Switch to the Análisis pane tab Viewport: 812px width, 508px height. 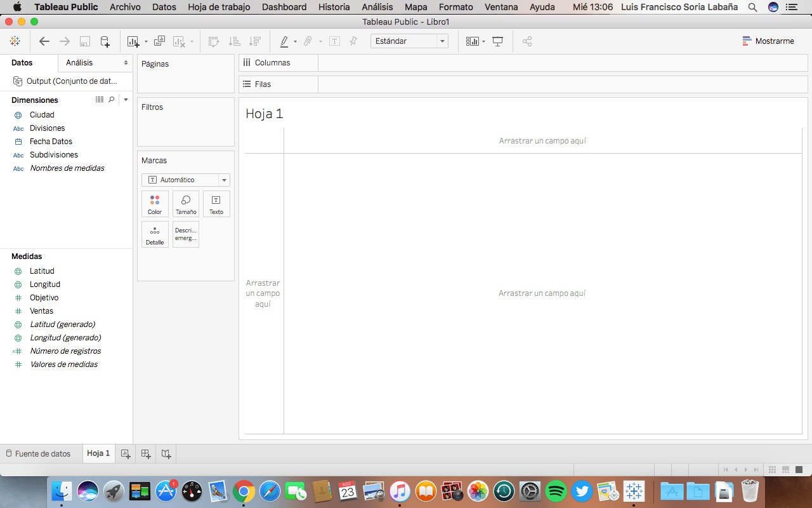79,63
